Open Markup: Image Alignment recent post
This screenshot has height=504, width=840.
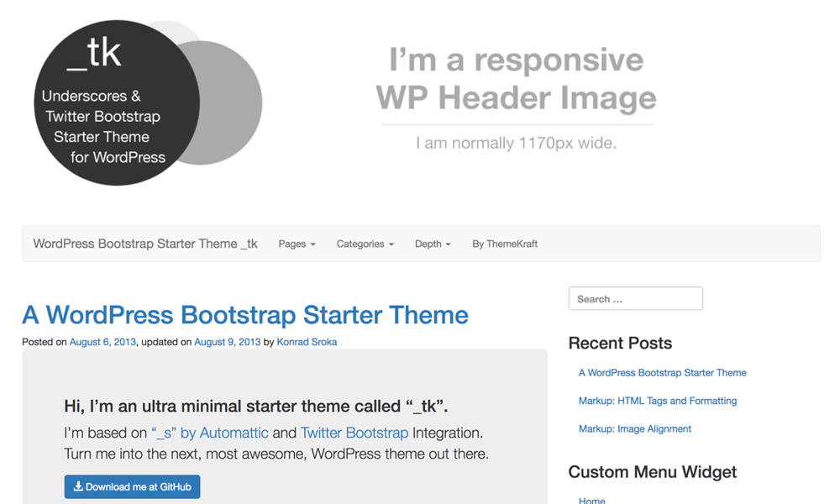click(x=634, y=429)
